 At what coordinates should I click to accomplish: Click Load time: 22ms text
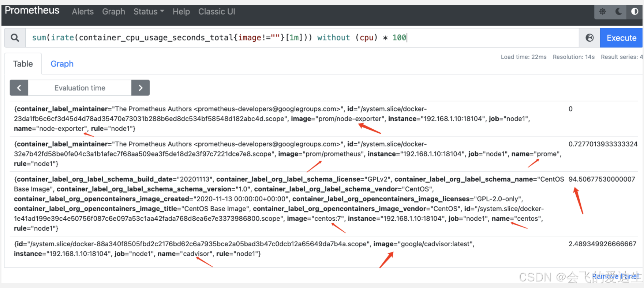coord(524,57)
